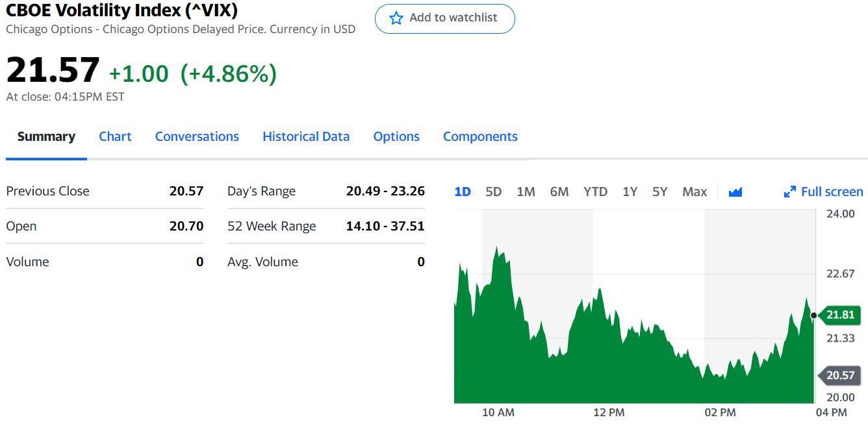Click the Add to watchlist button

coord(445,18)
